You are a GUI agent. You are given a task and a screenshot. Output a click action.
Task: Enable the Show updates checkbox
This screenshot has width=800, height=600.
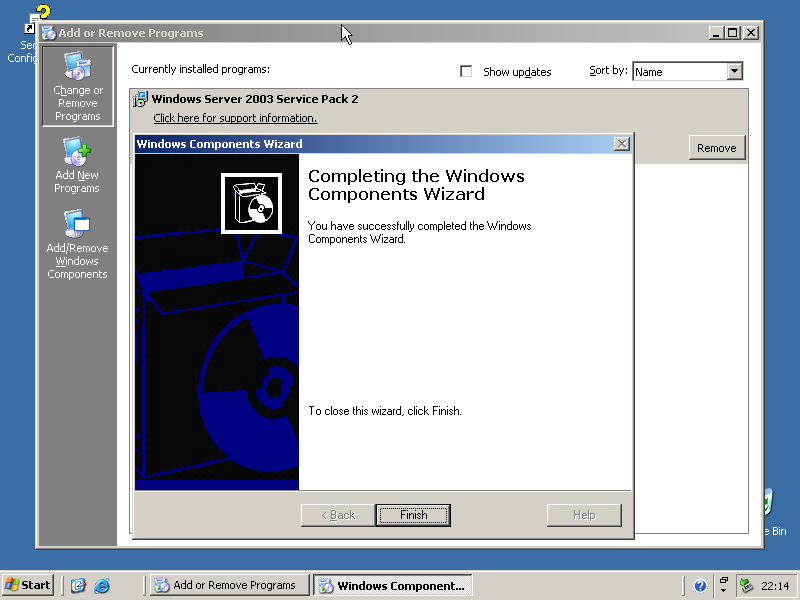(x=466, y=72)
